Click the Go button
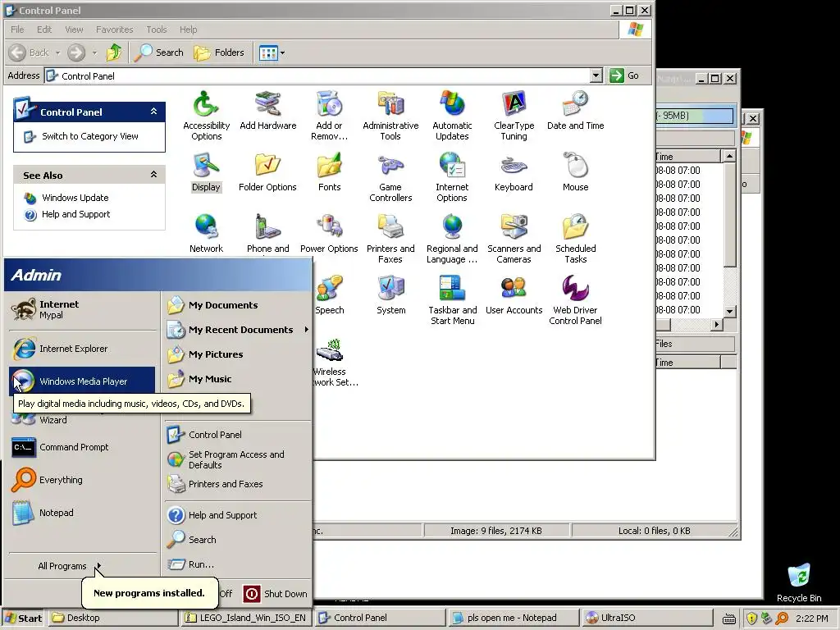This screenshot has height=630, width=840. [624, 75]
